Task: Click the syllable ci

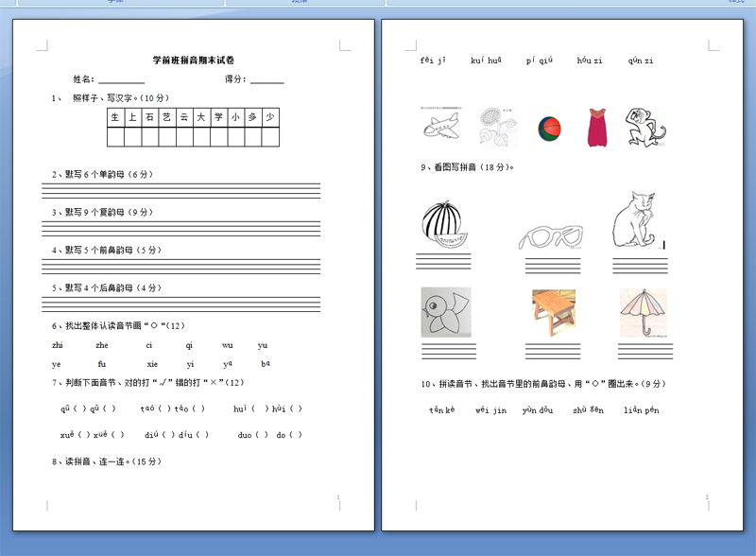Action: click(149, 345)
